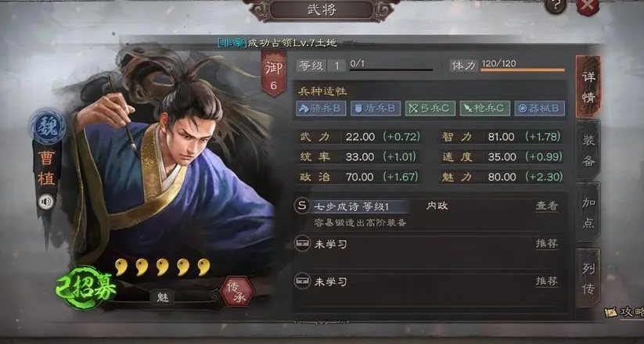
Task: Select the 弓兵C troop aptitude badge
Action: click(430, 109)
